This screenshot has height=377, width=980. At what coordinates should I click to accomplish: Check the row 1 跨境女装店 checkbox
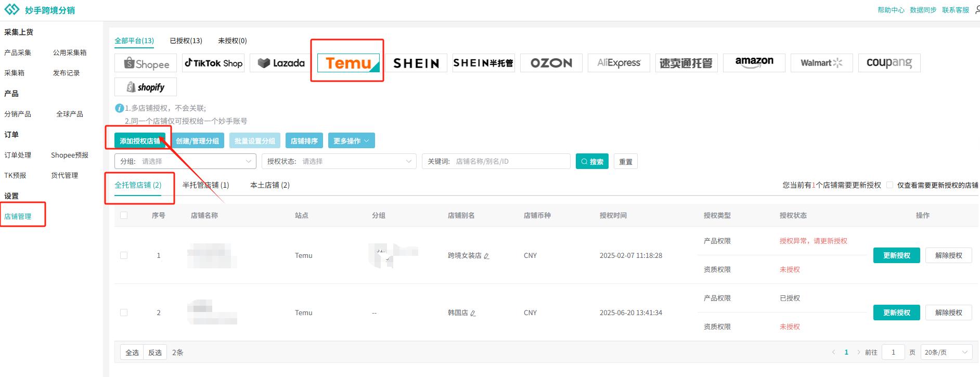[124, 255]
